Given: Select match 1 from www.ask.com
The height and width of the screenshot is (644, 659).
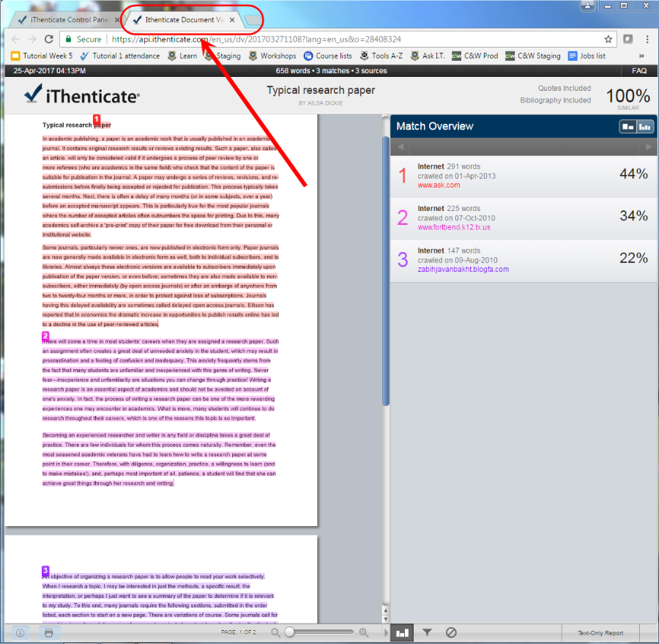Looking at the screenshot, I should coord(524,176).
